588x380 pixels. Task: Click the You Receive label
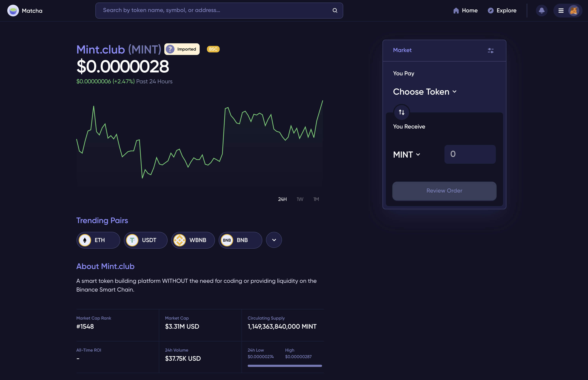409,127
